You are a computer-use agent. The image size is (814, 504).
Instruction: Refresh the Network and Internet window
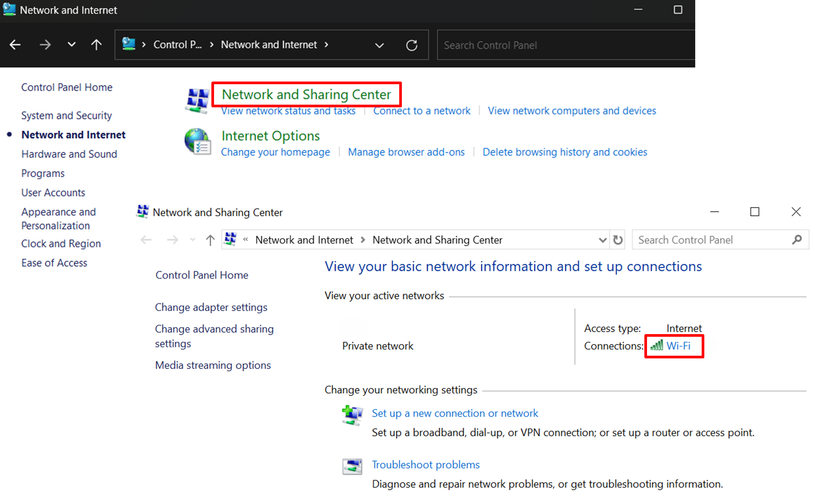411,45
